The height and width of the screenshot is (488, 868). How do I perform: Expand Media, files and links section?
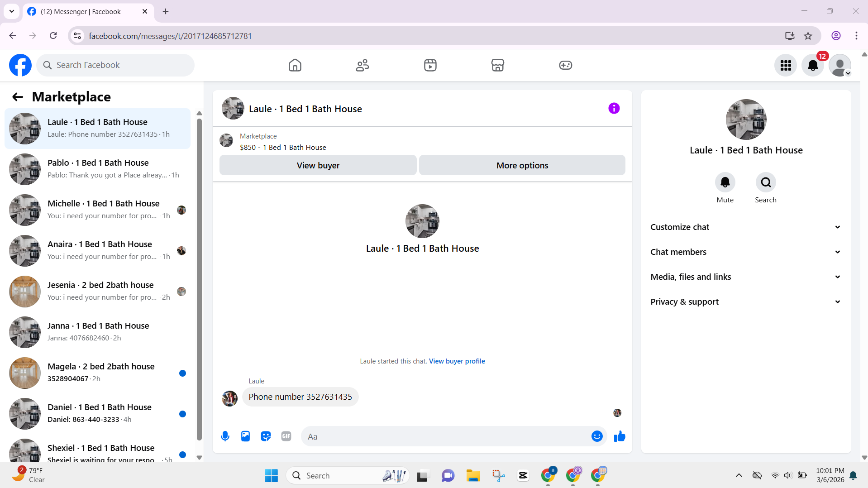pos(746,277)
